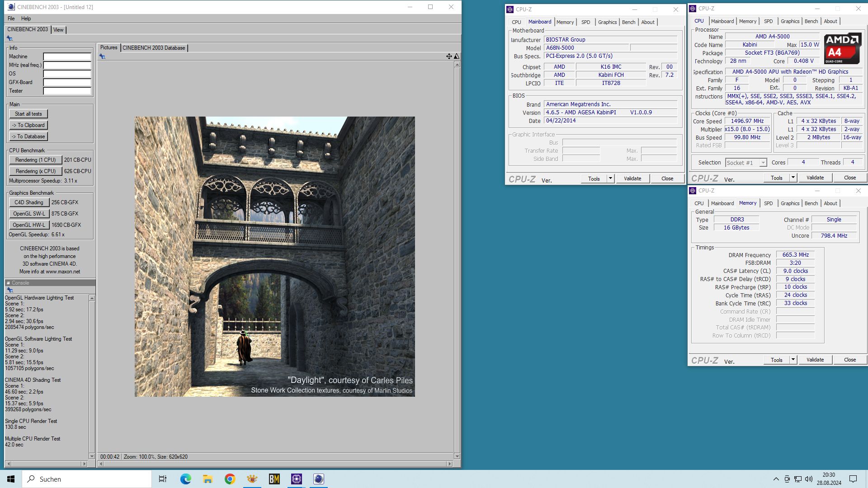This screenshot has width=868, height=488.
Task: Click the rendered Daylight image
Action: (x=275, y=257)
